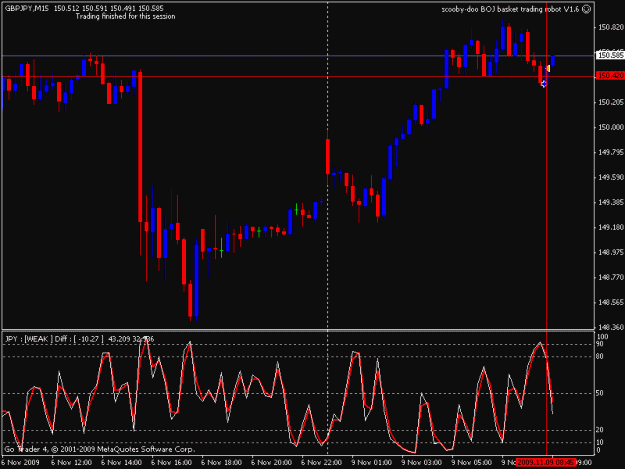This screenshot has width=625, height=469.
Task: Click the red 2009.11.09 08:45 date label
Action: [x=546, y=463]
